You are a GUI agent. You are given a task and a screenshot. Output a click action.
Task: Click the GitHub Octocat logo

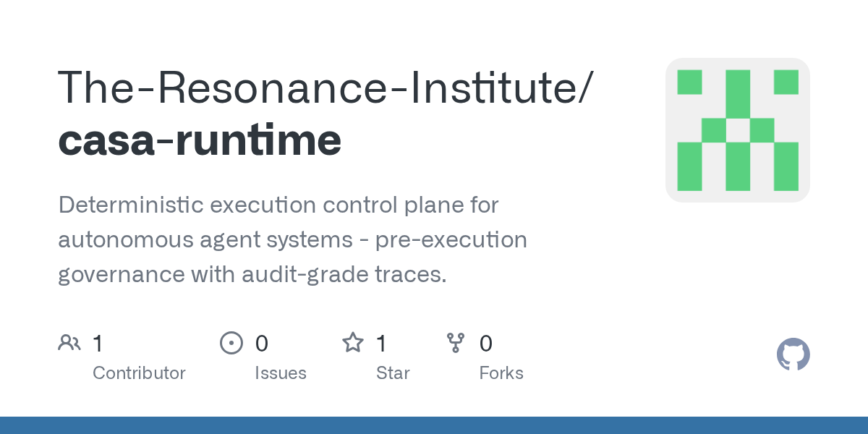pos(793,354)
